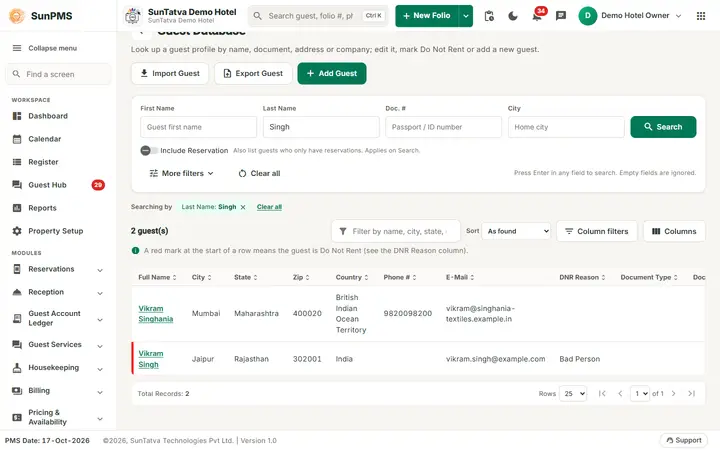Click the Last Name field containing Singh
The width and height of the screenshot is (720, 450).
321,127
